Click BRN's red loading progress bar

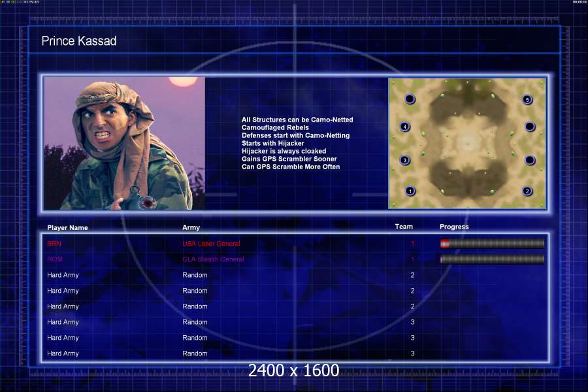tap(492, 244)
